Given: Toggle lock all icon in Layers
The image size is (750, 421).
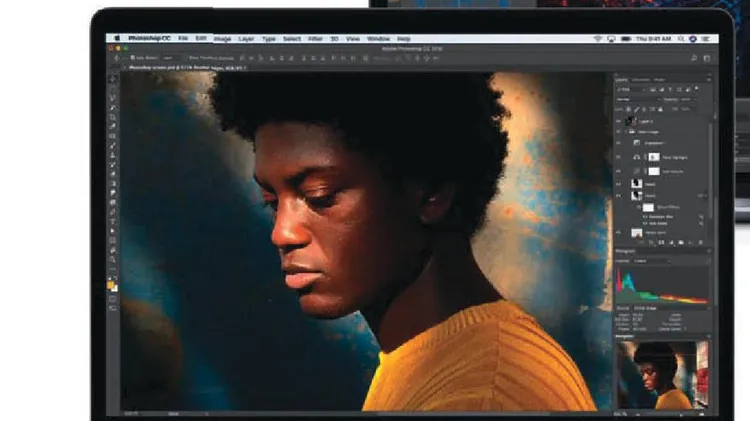Looking at the screenshot, I should (x=660, y=109).
